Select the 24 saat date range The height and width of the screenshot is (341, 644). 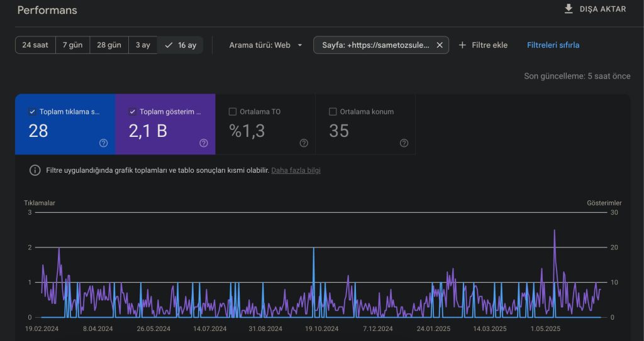coord(35,45)
